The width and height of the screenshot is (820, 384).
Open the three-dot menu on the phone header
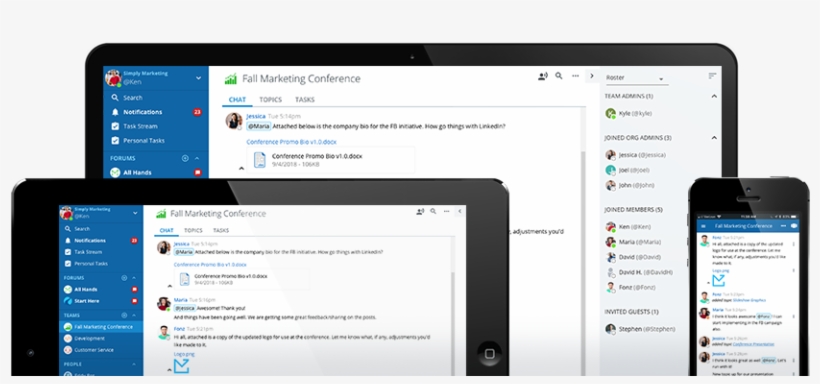click(783, 226)
